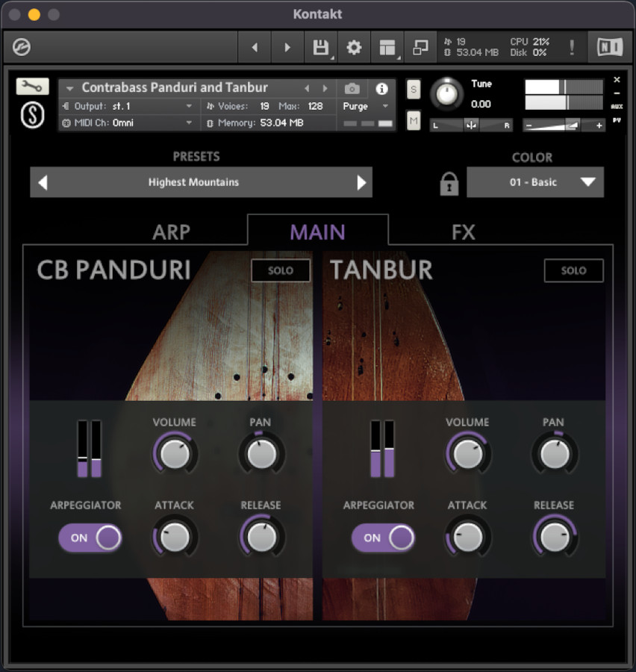636x672 pixels.
Task: Open Kontakt settings gear
Action: (354, 47)
